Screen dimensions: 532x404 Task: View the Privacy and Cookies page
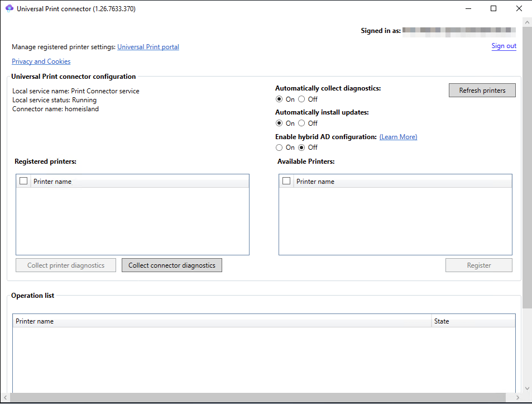click(41, 61)
